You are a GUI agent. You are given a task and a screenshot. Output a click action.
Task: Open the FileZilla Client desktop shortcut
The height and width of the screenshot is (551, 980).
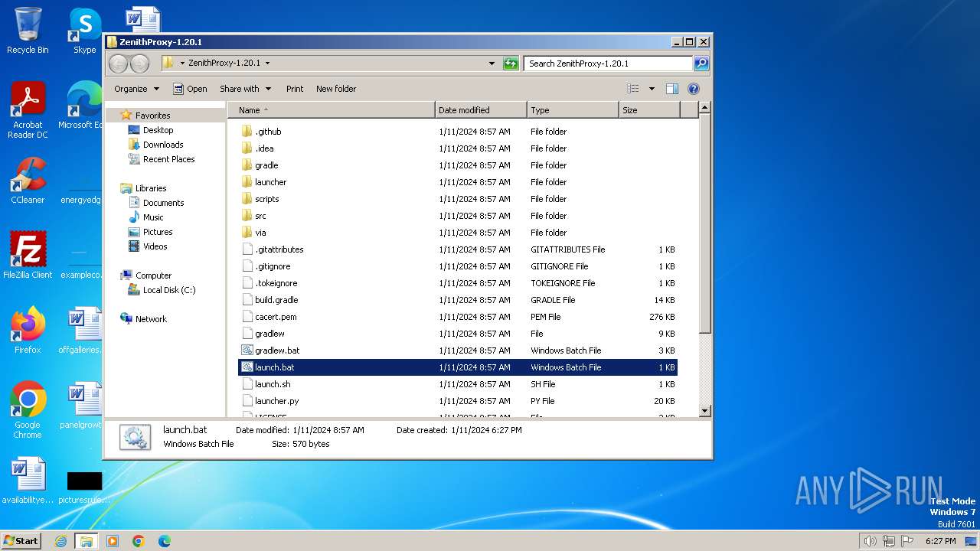point(28,255)
